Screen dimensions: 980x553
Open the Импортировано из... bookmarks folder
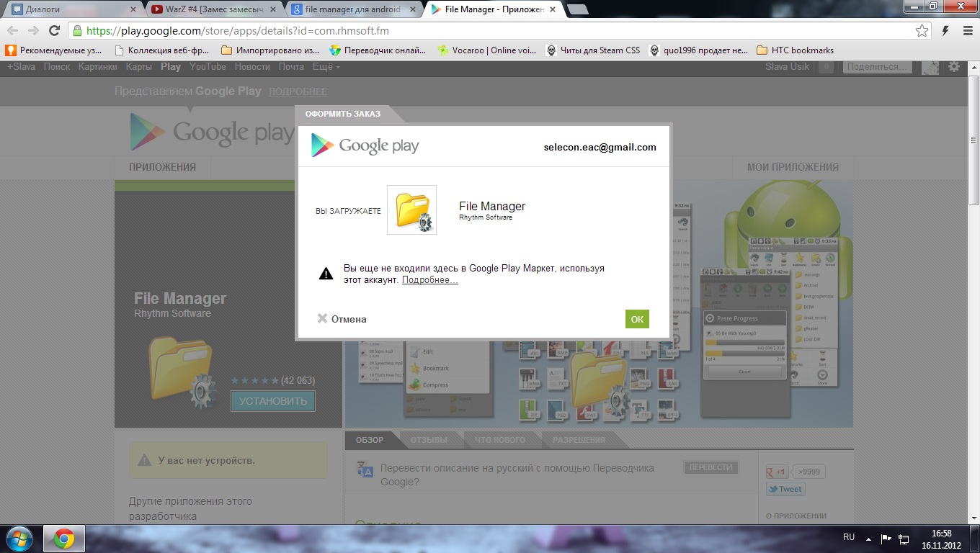(270, 50)
